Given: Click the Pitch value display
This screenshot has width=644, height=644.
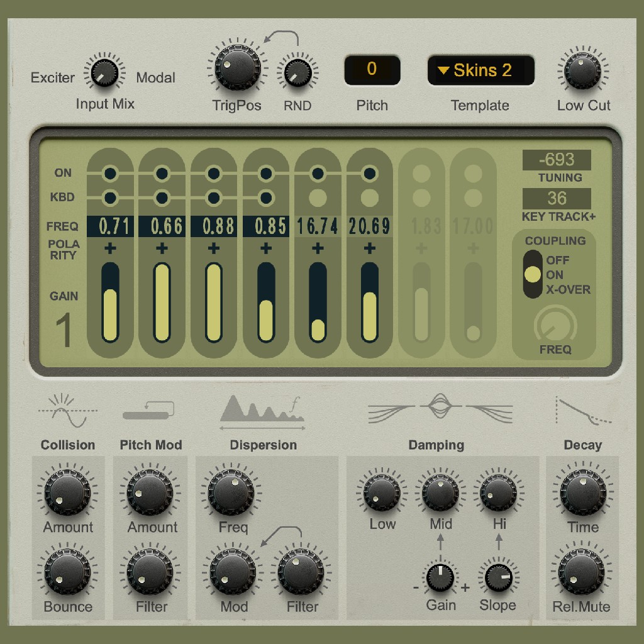Looking at the screenshot, I should click(x=372, y=70).
